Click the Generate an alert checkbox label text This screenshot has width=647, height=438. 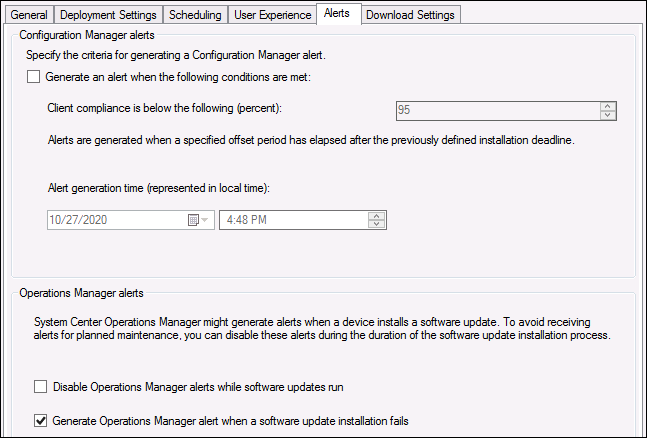pos(178,77)
